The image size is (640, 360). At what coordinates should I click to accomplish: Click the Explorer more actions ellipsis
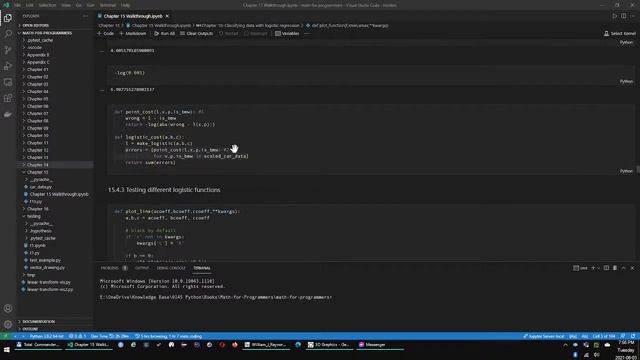(x=85, y=16)
